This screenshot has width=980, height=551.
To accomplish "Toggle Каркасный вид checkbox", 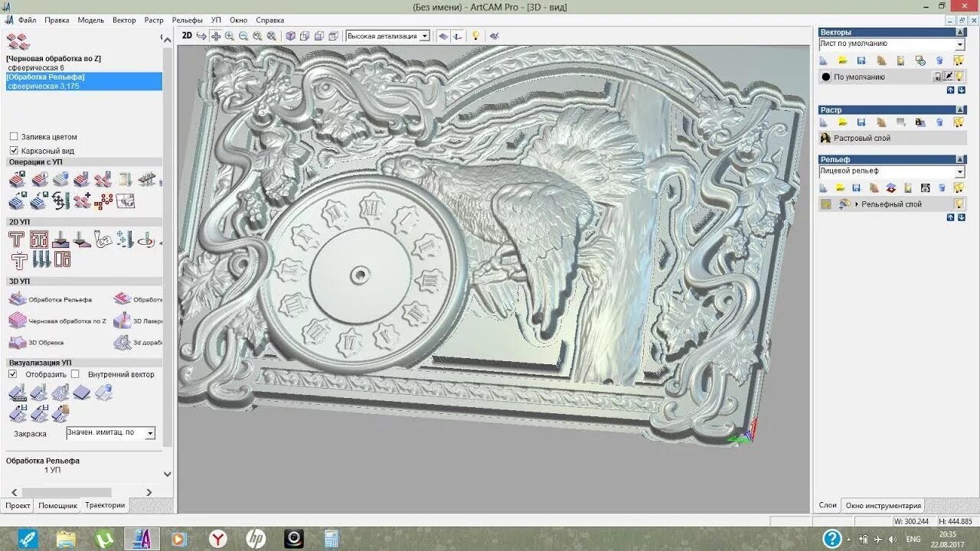I will click(14, 151).
